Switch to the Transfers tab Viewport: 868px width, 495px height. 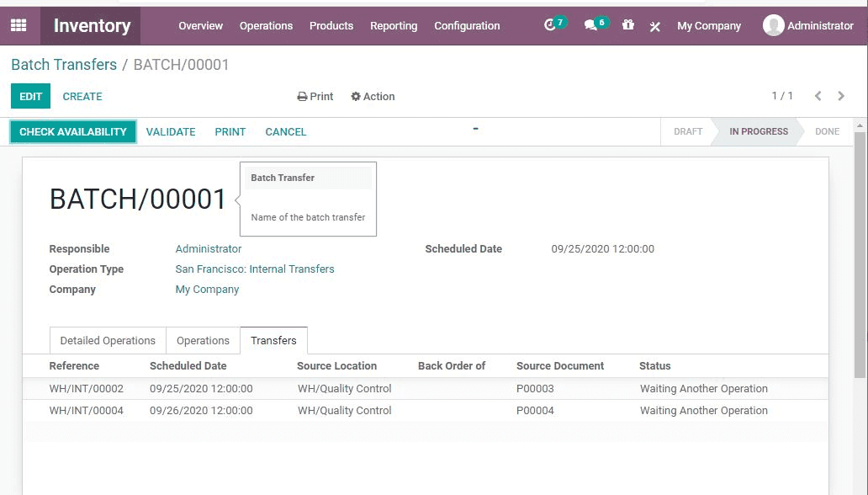(x=273, y=340)
